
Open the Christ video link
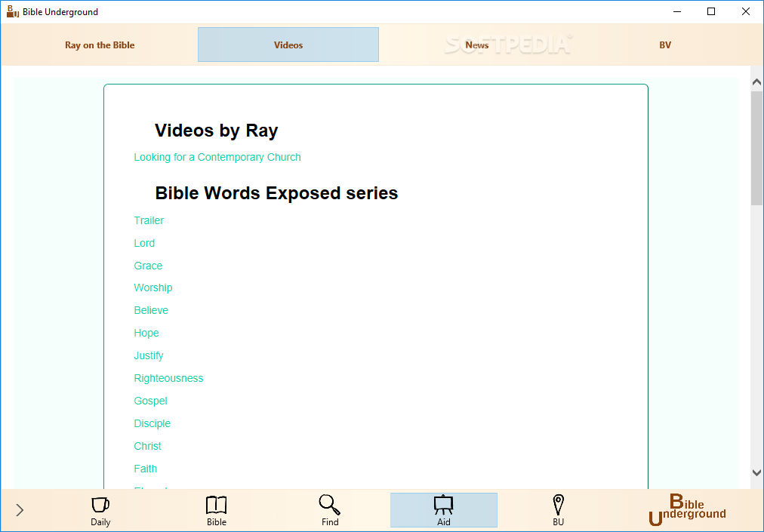pos(148,446)
